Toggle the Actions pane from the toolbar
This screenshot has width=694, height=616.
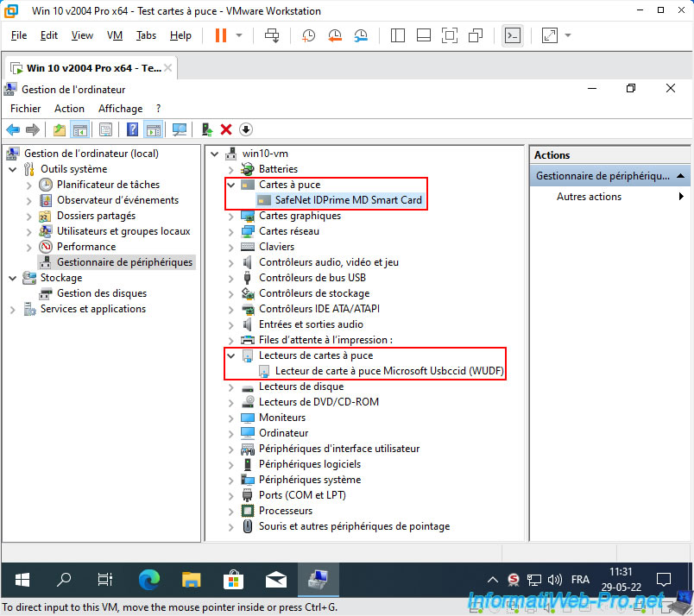coord(154,129)
